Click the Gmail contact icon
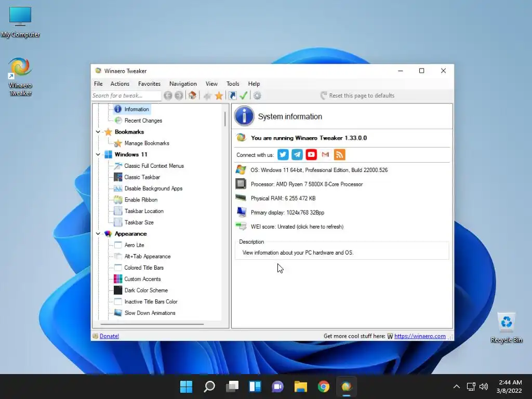The width and height of the screenshot is (532, 399). (325, 155)
